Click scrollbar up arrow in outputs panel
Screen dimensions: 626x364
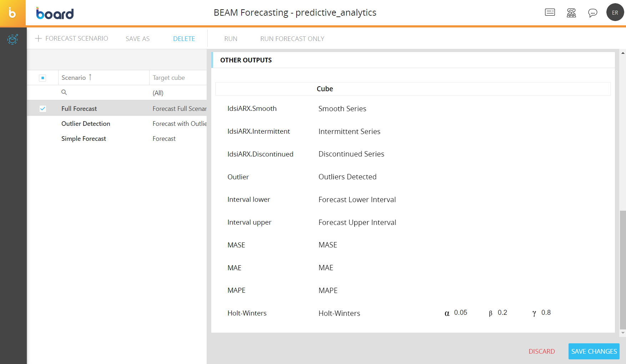(x=623, y=53)
